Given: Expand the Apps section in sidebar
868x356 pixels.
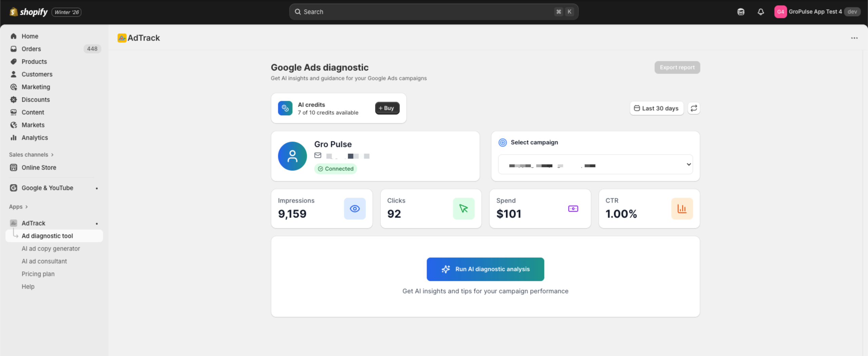Looking at the screenshot, I should [x=18, y=207].
